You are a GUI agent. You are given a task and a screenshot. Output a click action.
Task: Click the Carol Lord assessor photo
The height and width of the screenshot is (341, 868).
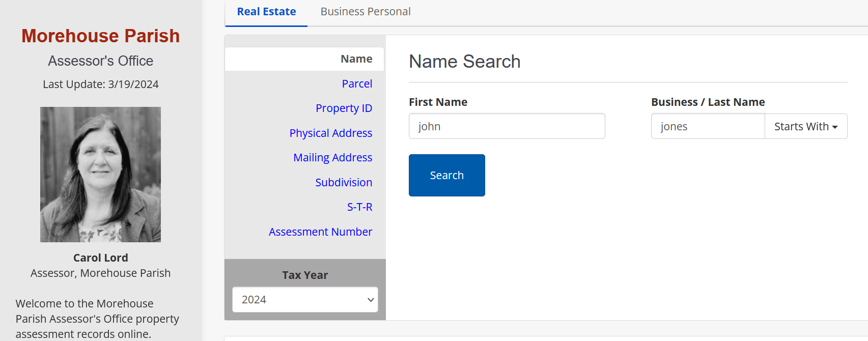pos(100,174)
